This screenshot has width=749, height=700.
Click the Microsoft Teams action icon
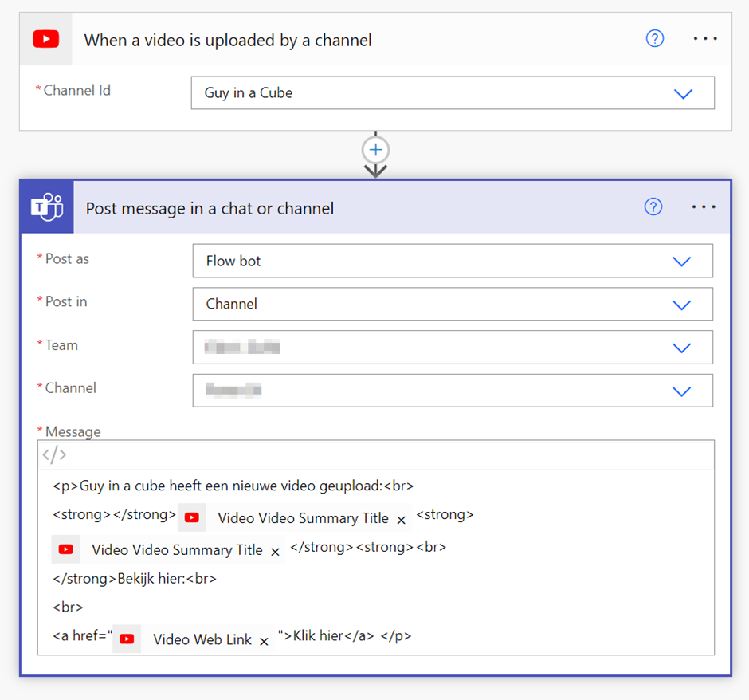47,208
